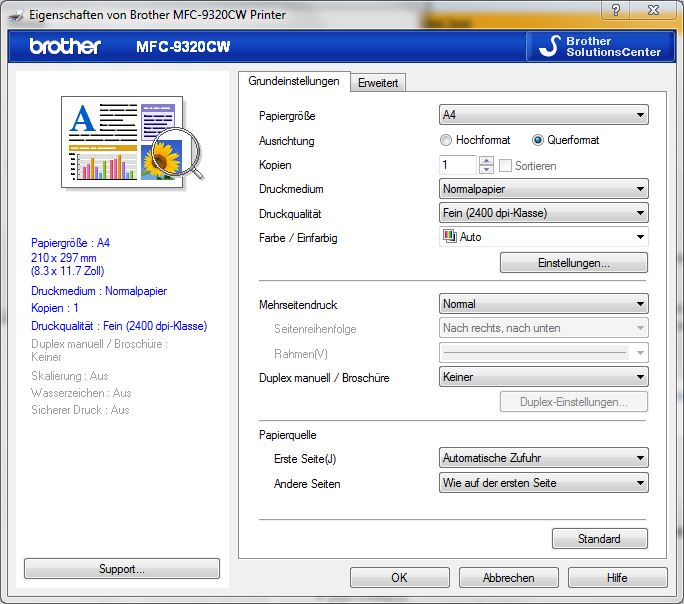Open the Erste Seite paper source dropdown
Screen dimensions: 684x604
(x=544, y=458)
